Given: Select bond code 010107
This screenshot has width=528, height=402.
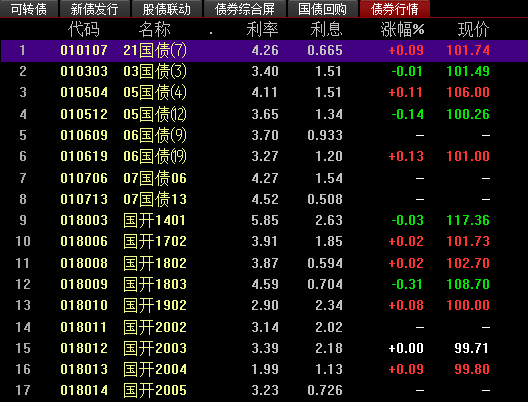Looking at the screenshot, I should click(x=84, y=51).
